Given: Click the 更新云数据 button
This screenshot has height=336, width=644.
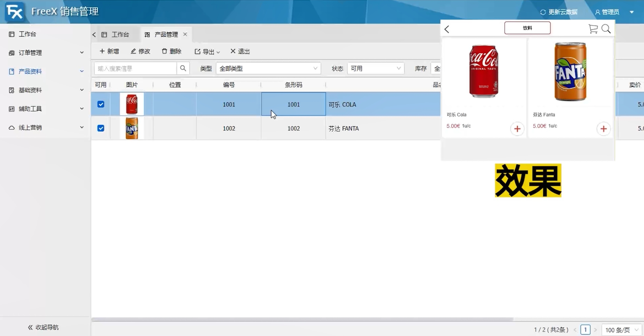Looking at the screenshot, I should (559, 12).
